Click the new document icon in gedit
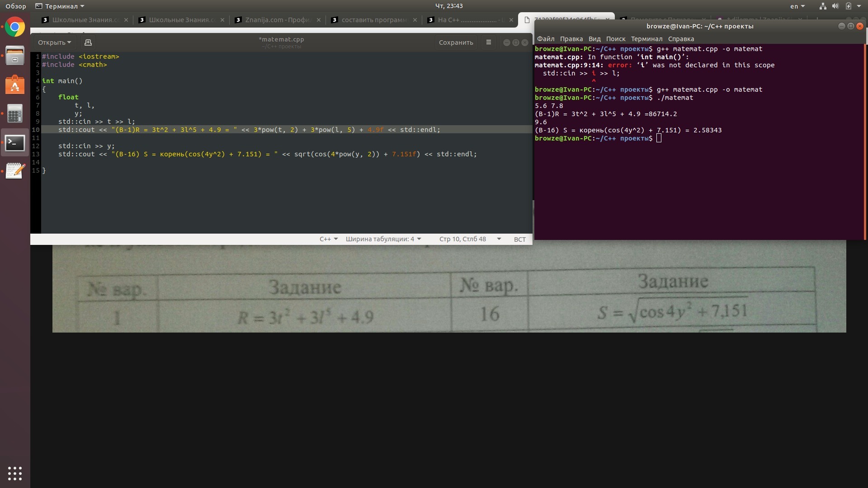The image size is (868, 488). [x=88, y=42]
